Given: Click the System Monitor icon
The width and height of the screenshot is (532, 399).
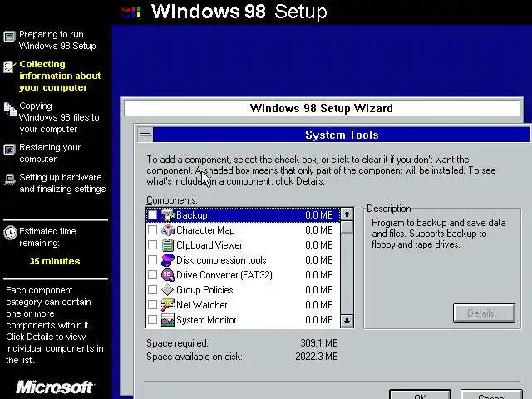Looking at the screenshot, I should pyautogui.click(x=168, y=319).
